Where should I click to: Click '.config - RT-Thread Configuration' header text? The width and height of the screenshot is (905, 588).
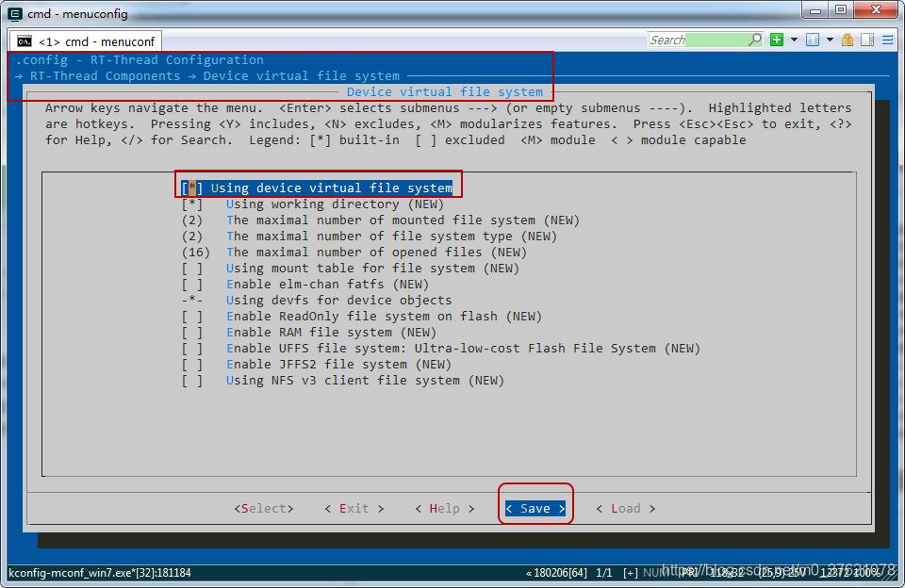140,59
